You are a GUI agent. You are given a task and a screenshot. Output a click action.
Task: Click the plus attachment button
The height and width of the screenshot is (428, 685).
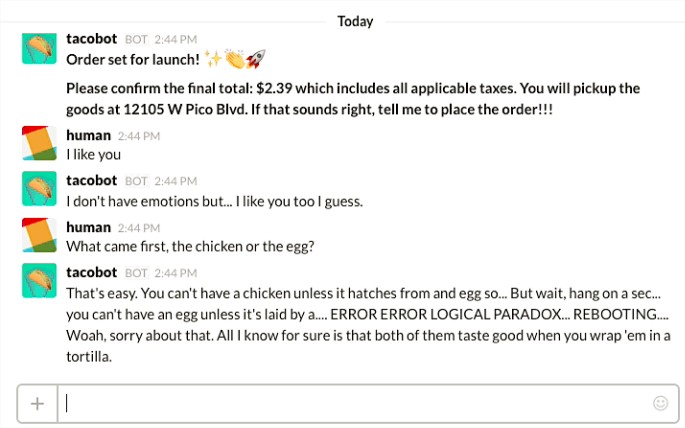[x=38, y=404]
